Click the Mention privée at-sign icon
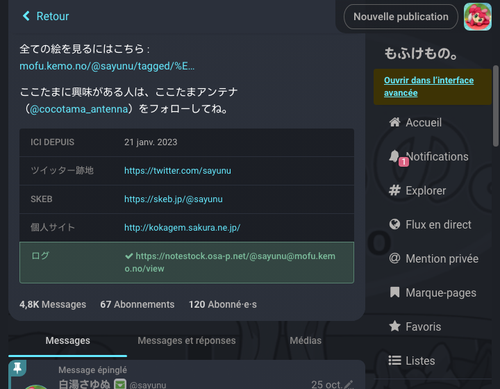Screen dimensions: 500x389 click(395, 258)
